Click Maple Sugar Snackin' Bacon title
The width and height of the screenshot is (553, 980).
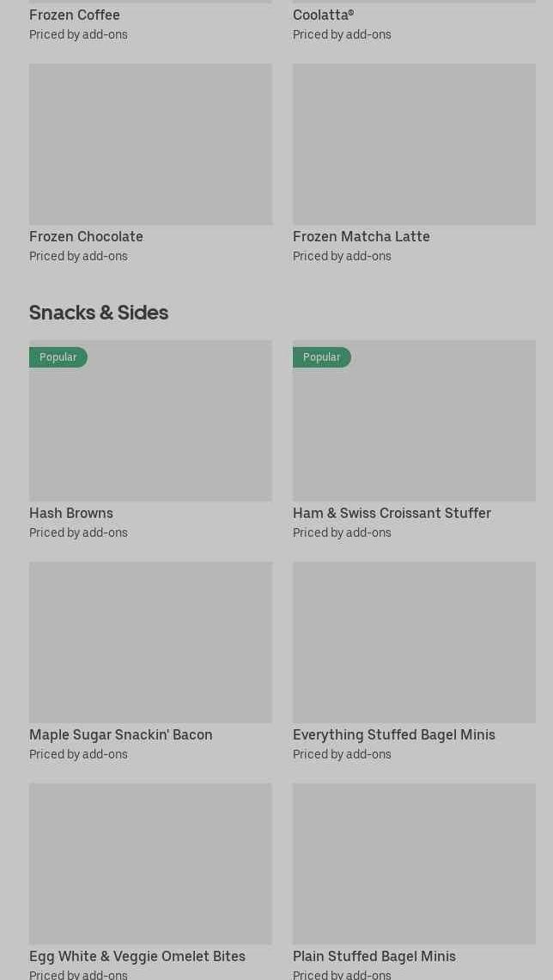click(121, 734)
